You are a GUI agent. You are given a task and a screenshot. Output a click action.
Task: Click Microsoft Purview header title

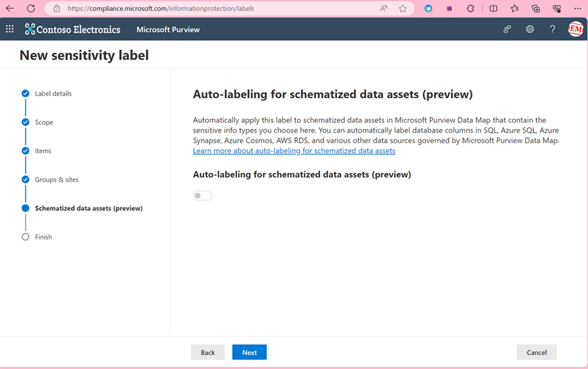(168, 29)
